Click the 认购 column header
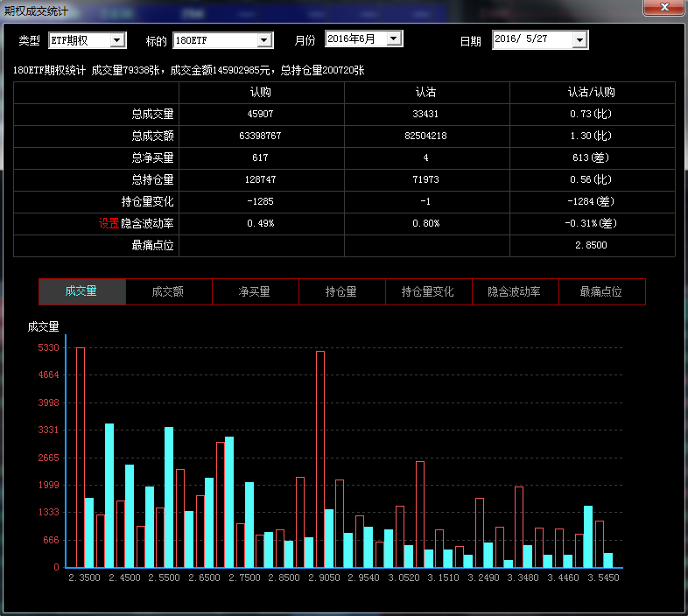Viewport: 688px width, 616px height. [261, 93]
